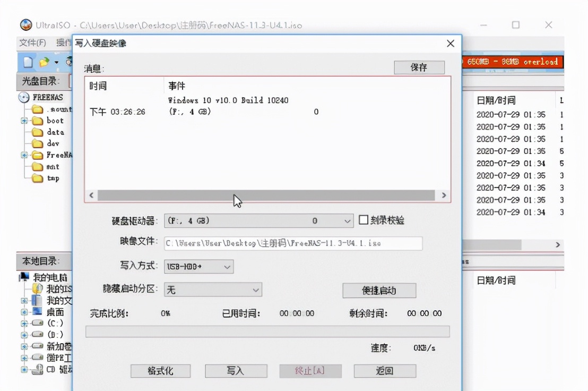Open the 隐藏启动分区 dropdown
The height and width of the screenshot is (391, 588).
tap(213, 290)
